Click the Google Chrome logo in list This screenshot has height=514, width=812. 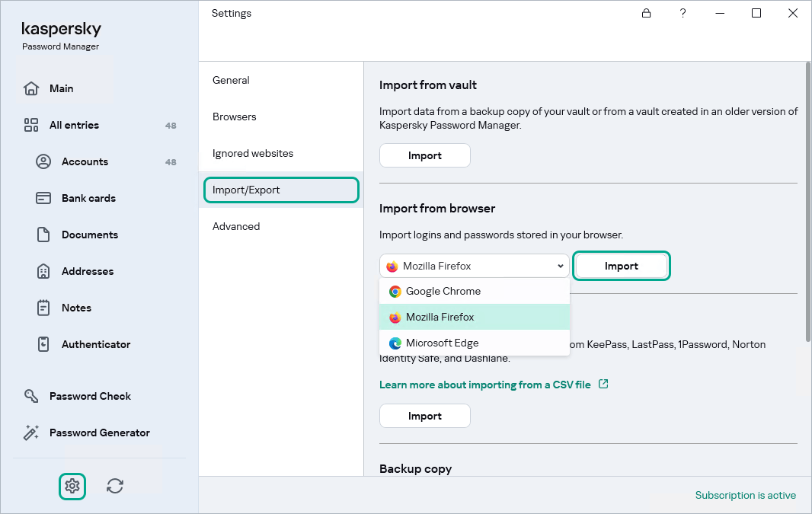coord(395,292)
